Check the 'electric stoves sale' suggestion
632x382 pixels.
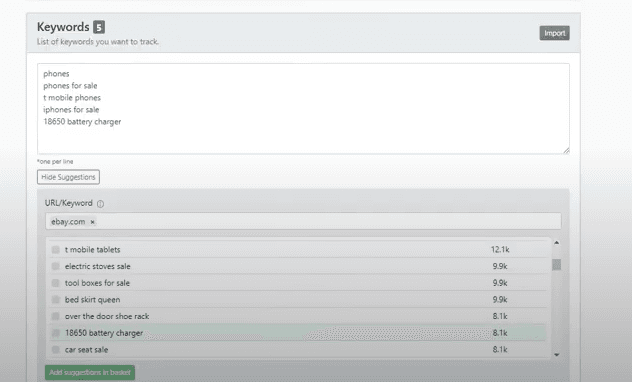[x=56, y=266]
